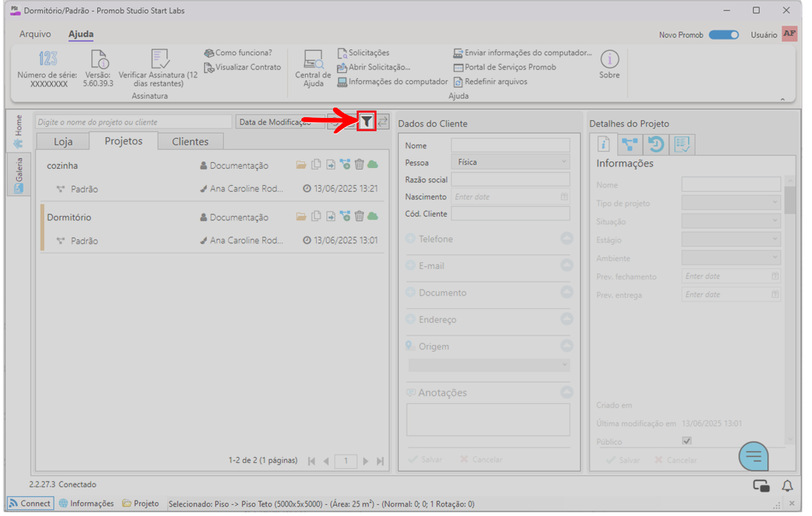812x516 pixels.
Task: Delete the Dormitório project with trash icon
Action: pos(360,216)
